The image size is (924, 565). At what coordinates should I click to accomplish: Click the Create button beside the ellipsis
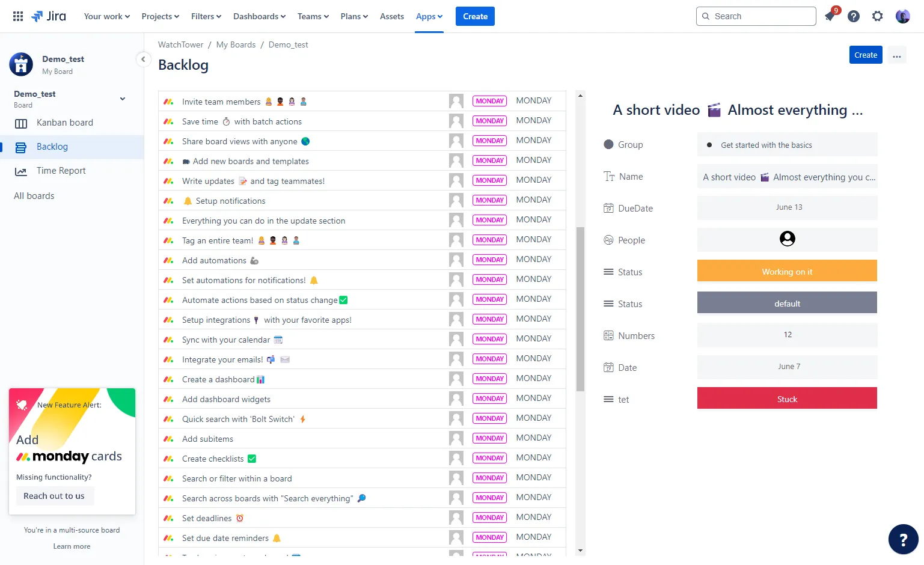click(866, 55)
